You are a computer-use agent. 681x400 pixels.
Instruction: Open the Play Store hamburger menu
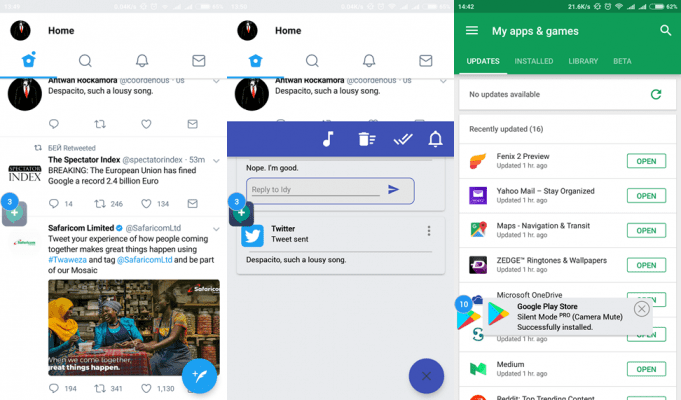pyautogui.click(x=472, y=30)
